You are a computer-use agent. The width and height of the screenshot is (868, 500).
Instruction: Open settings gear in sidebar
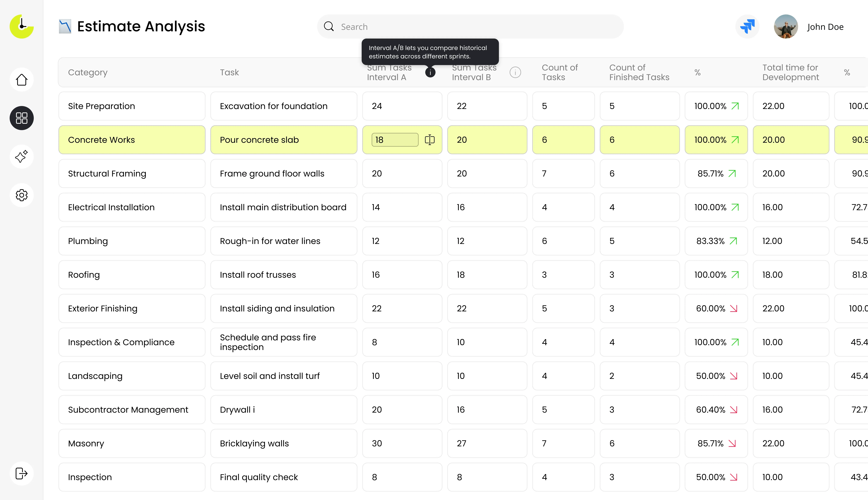[x=22, y=195]
